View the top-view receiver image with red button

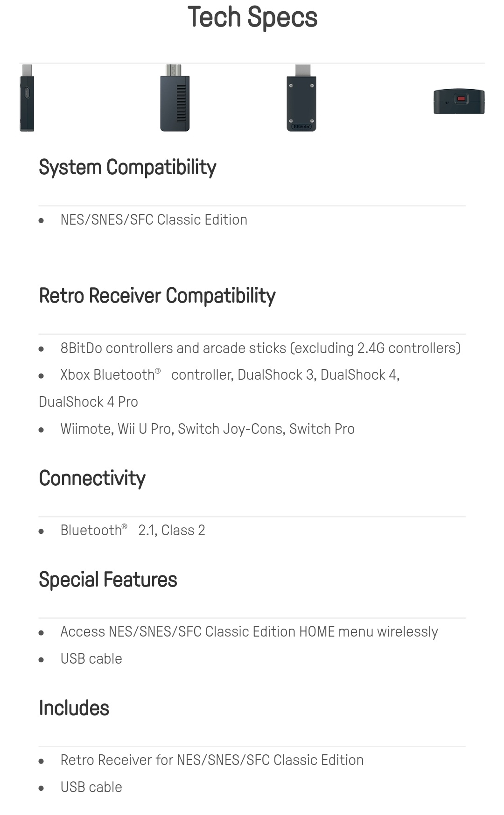(x=459, y=101)
